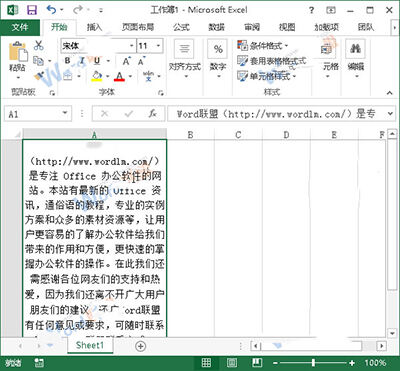The height and width of the screenshot is (371, 400).
Task: Apply red font color
Action: coord(119,77)
